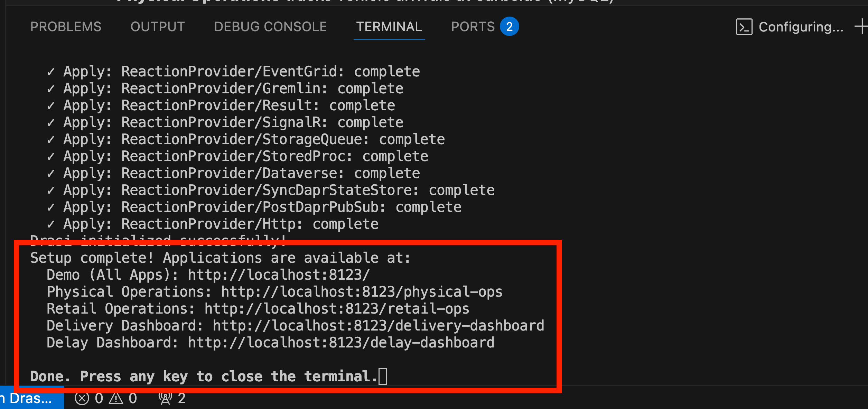Open the PORTS panel
This screenshot has height=409, width=868.
click(x=473, y=27)
